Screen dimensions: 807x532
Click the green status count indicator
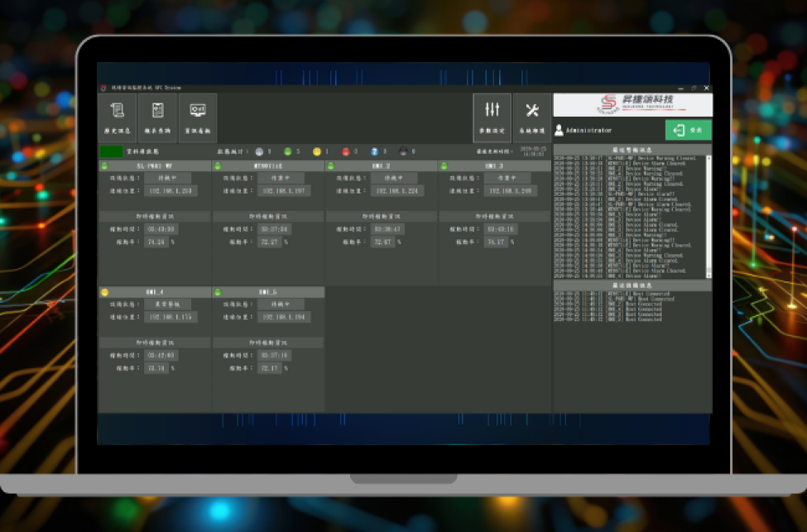click(x=287, y=152)
